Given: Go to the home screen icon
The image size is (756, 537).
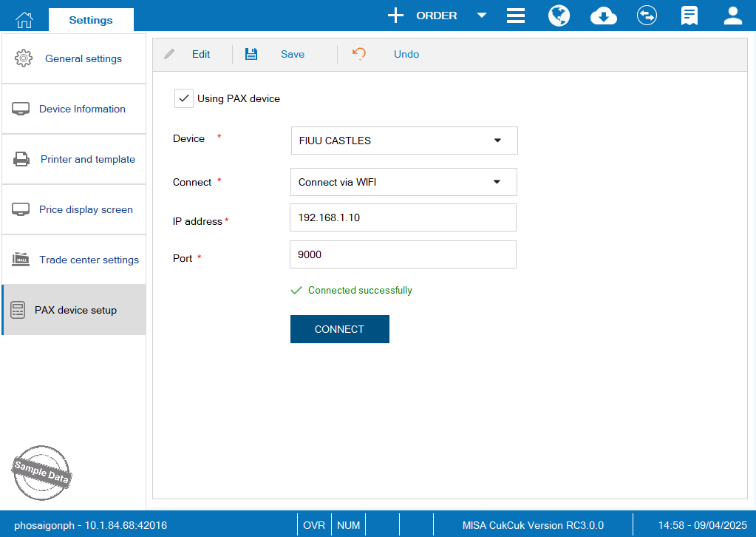Looking at the screenshot, I should point(24,20).
